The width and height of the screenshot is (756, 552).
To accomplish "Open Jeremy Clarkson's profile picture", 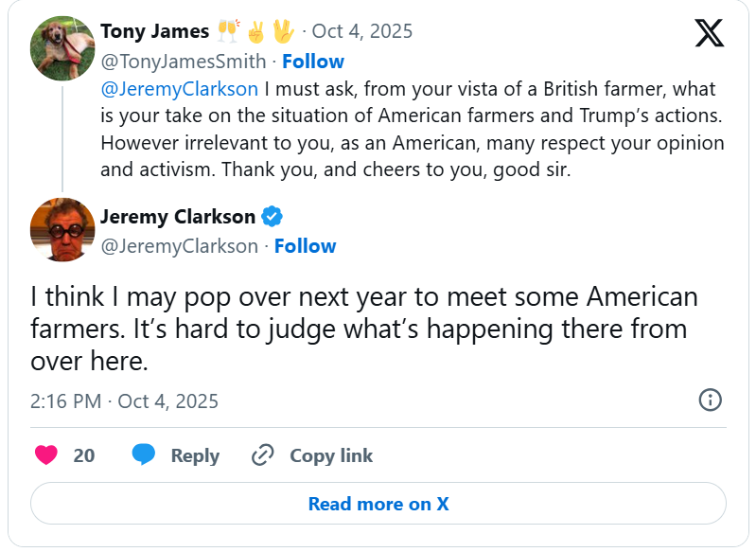I will (62, 230).
